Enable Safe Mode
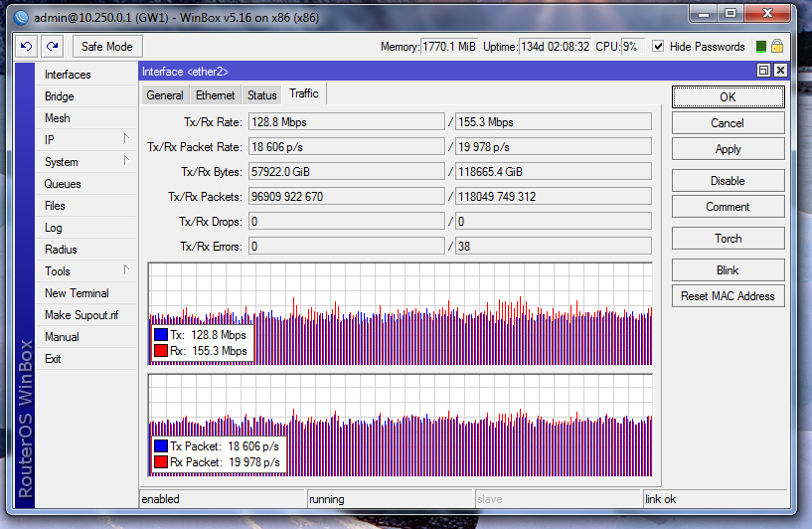The width and height of the screenshot is (812, 529). [x=107, y=47]
